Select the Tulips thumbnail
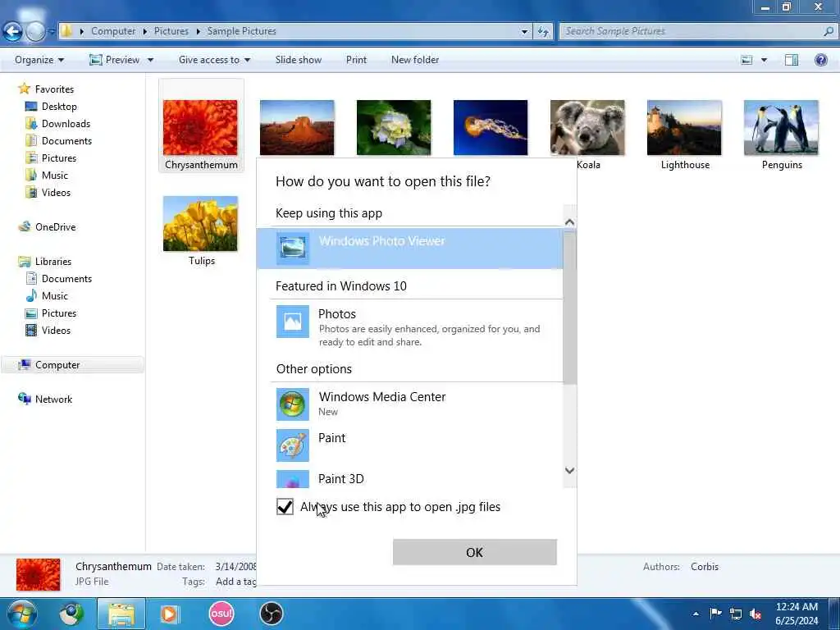 (200, 223)
